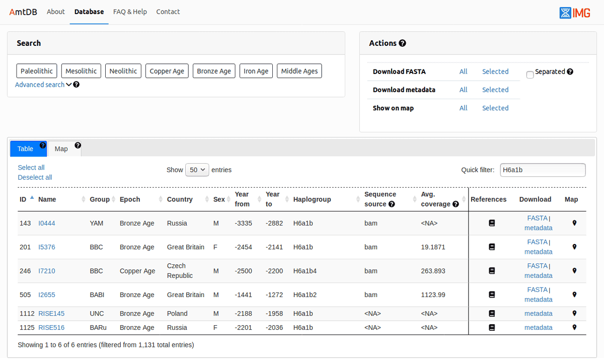Toggle the Copper Age epoch filter

point(167,71)
